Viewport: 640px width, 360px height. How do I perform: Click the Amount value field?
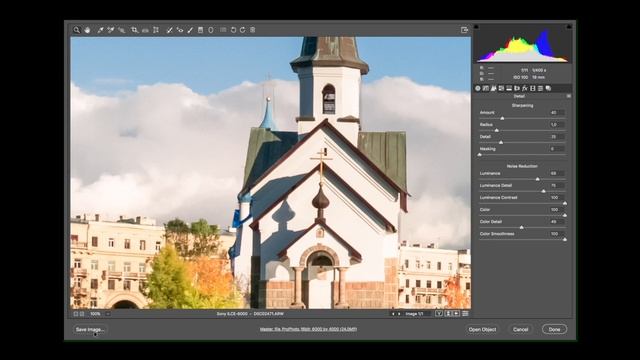557,113
